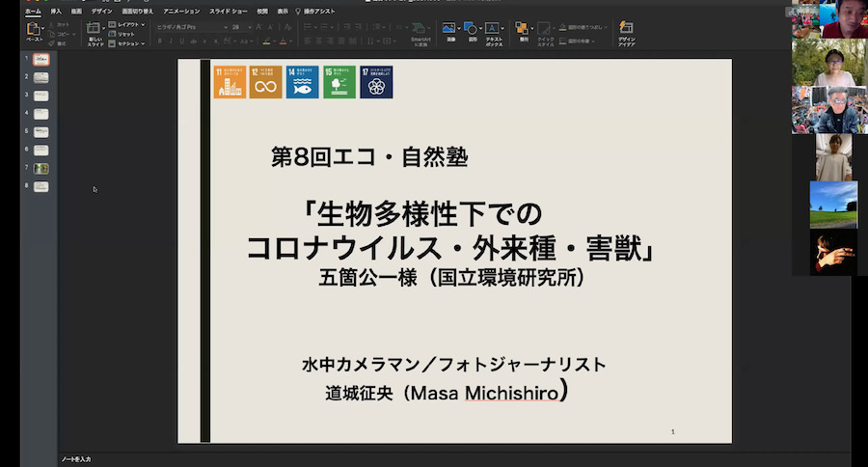
Task: Switch to the Design ribbon tab
Action: click(102, 11)
